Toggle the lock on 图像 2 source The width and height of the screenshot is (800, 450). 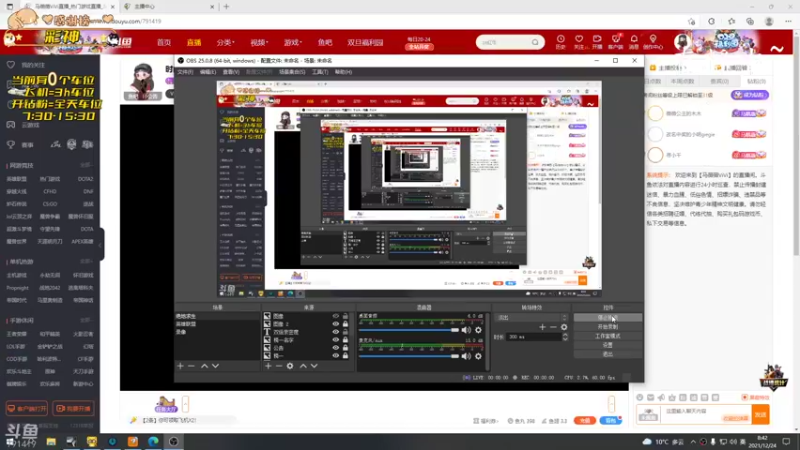(345, 324)
